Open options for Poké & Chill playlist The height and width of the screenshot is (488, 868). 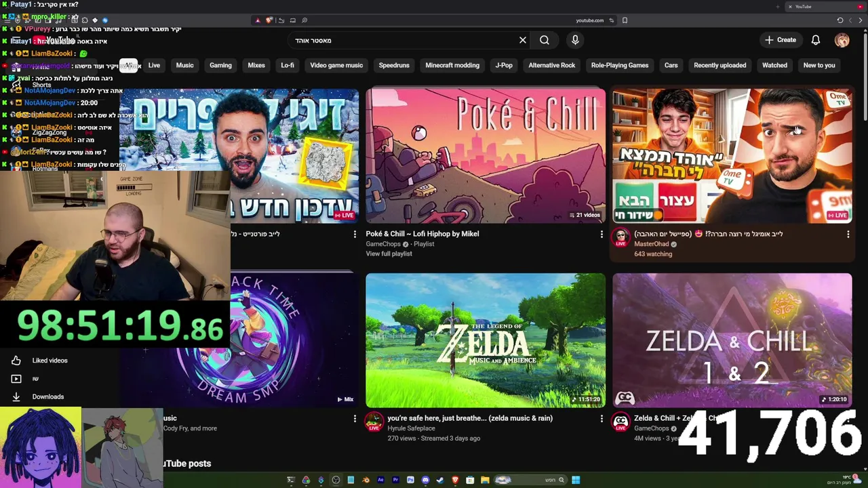coord(601,234)
